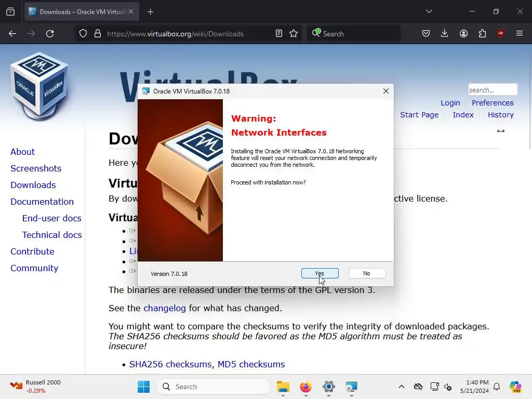Open MD5 checksums link
The height and width of the screenshot is (399, 532).
[x=251, y=364]
